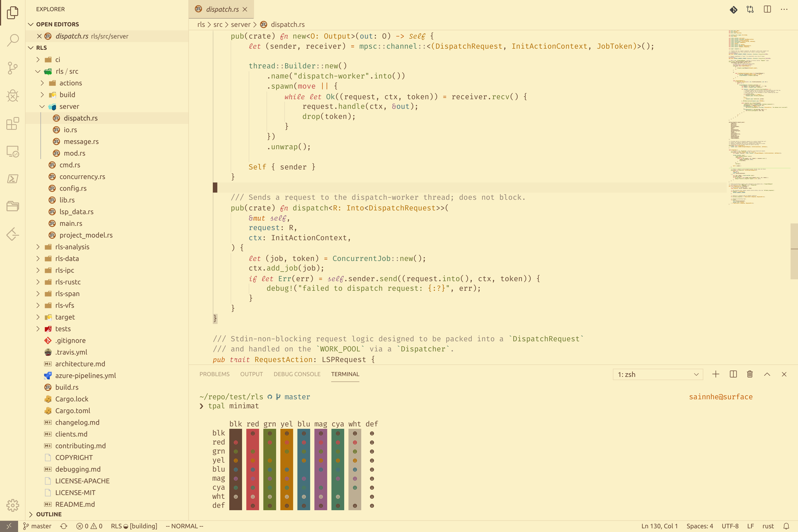Expand the Outline section
798x532 pixels.
[31, 514]
